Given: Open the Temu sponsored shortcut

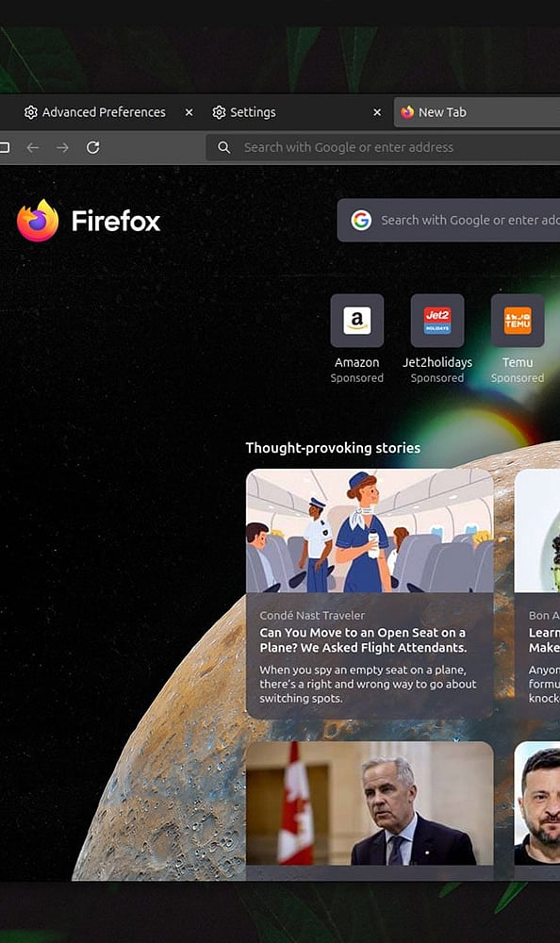Looking at the screenshot, I should click(x=518, y=321).
